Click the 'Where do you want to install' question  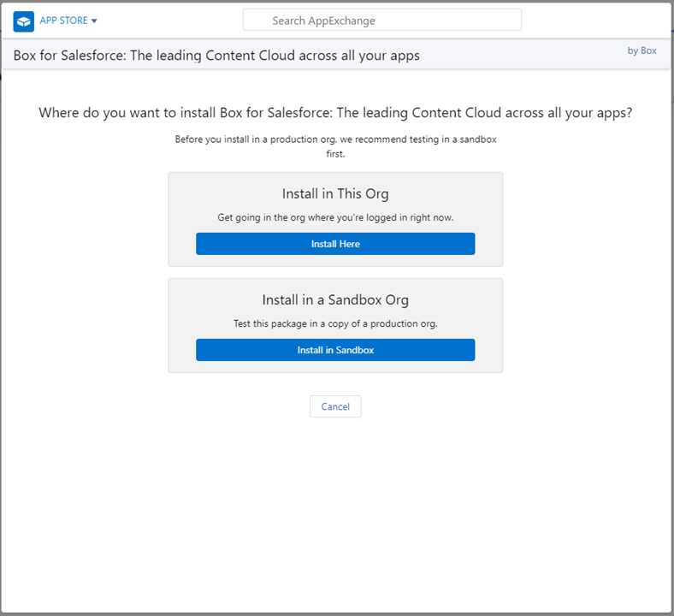[x=335, y=113]
